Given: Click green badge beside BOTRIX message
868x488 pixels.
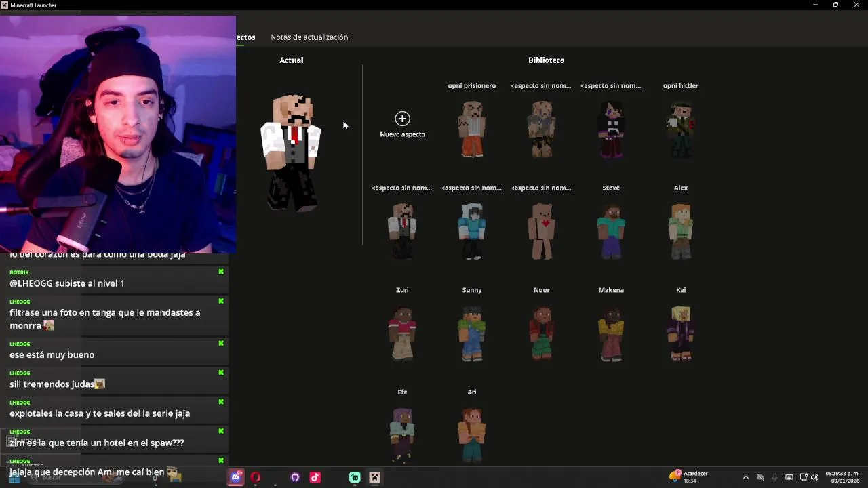Looking at the screenshot, I should pos(221,272).
